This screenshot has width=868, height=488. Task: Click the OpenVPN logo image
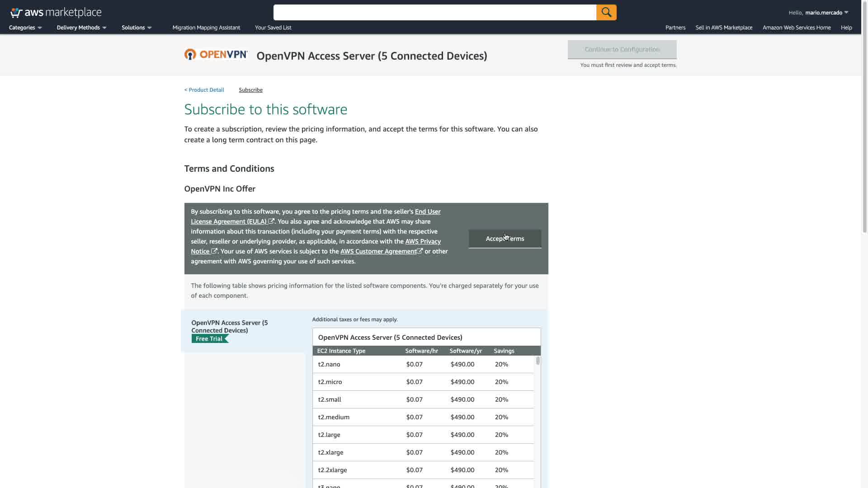point(216,55)
